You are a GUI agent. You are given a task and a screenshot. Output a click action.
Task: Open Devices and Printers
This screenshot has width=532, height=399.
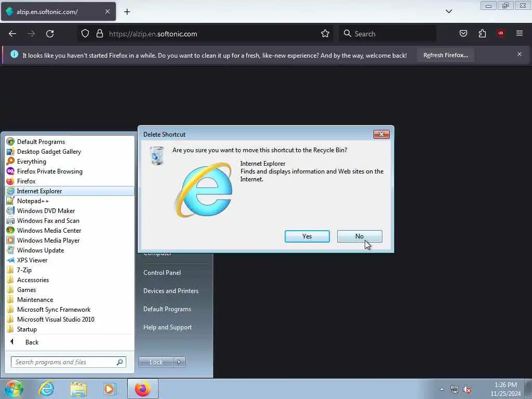[x=170, y=291]
